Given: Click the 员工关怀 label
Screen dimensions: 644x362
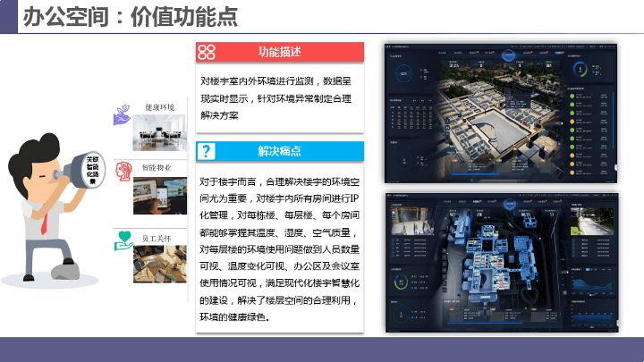Looking at the screenshot, I should tap(157, 239).
